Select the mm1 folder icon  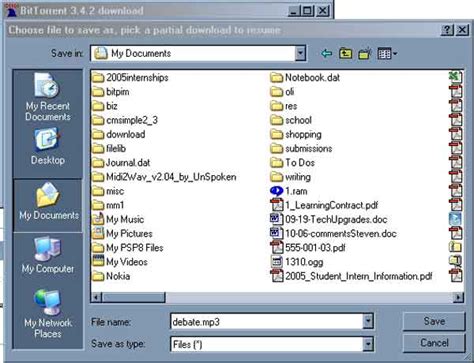(98, 205)
